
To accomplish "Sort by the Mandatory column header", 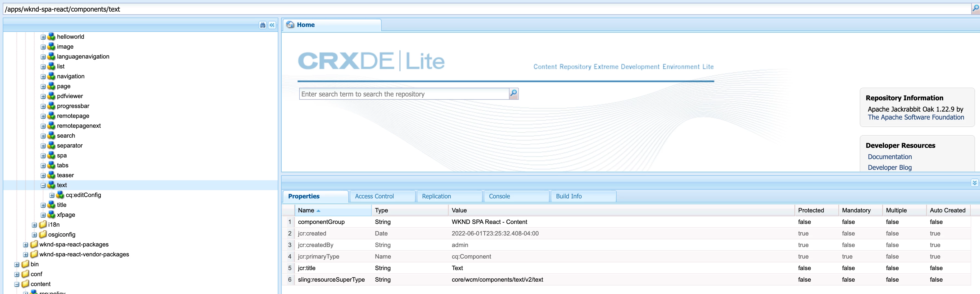I will pyautogui.click(x=860, y=210).
